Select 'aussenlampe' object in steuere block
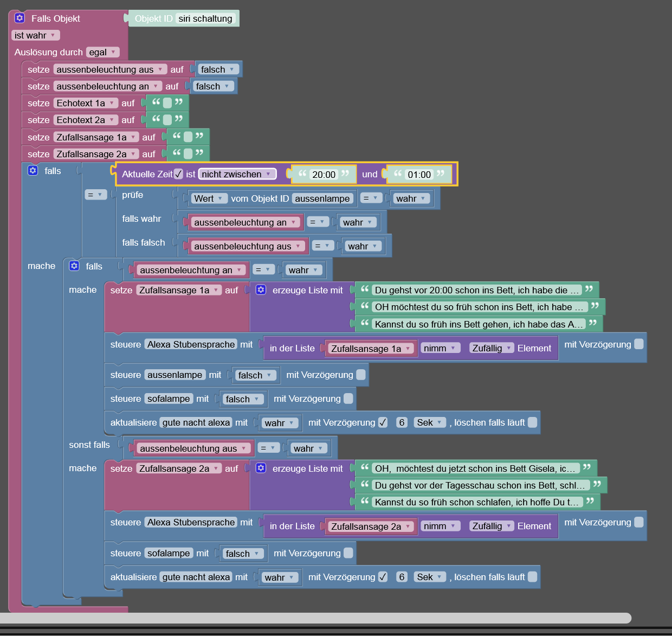The height and width of the screenshot is (636, 672). click(175, 375)
